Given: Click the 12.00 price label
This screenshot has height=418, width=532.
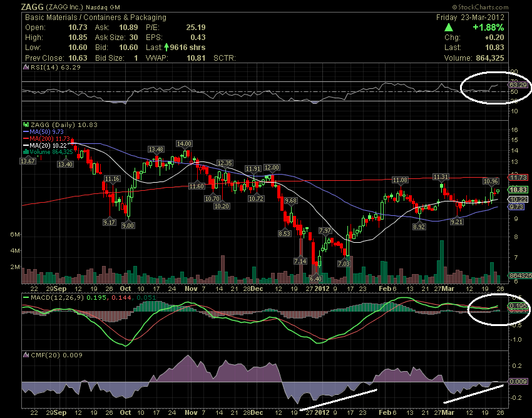Looking at the screenshot, I should [272, 168].
